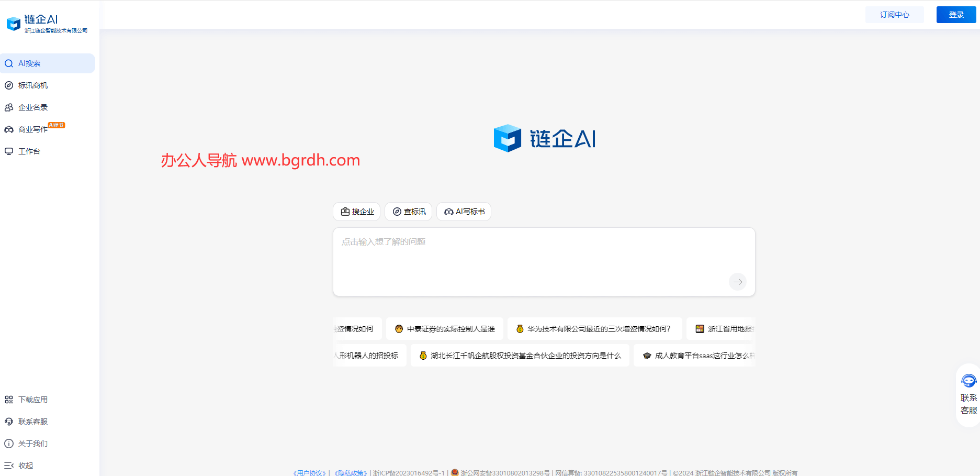Switch to the 查标讯 mode
The height and width of the screenshot is (476, 980).
[408, 212]
